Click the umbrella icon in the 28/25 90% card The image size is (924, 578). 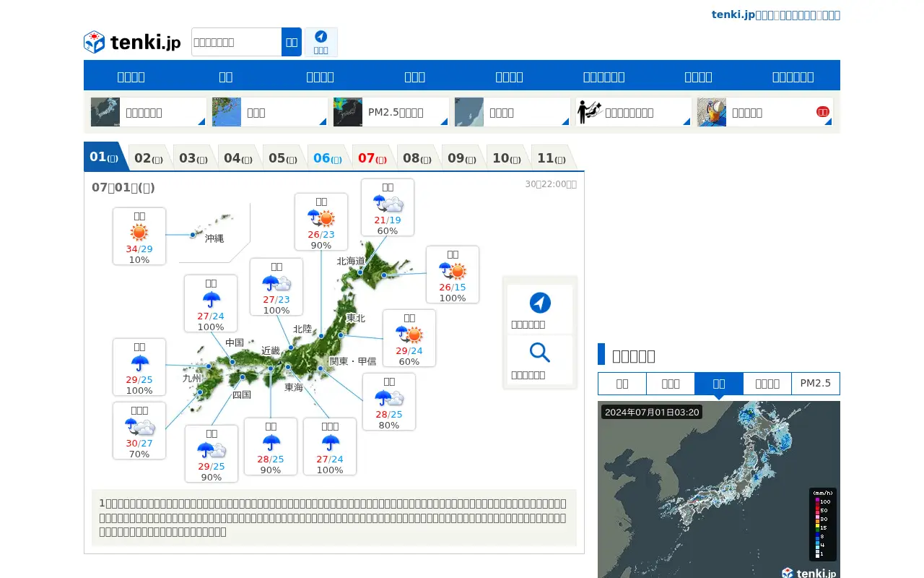(271, 443)
